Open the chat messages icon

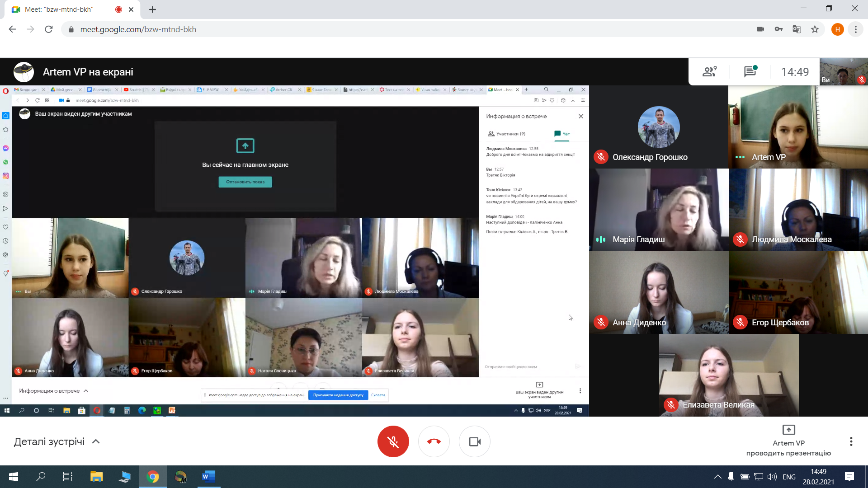tap(750, 71)
